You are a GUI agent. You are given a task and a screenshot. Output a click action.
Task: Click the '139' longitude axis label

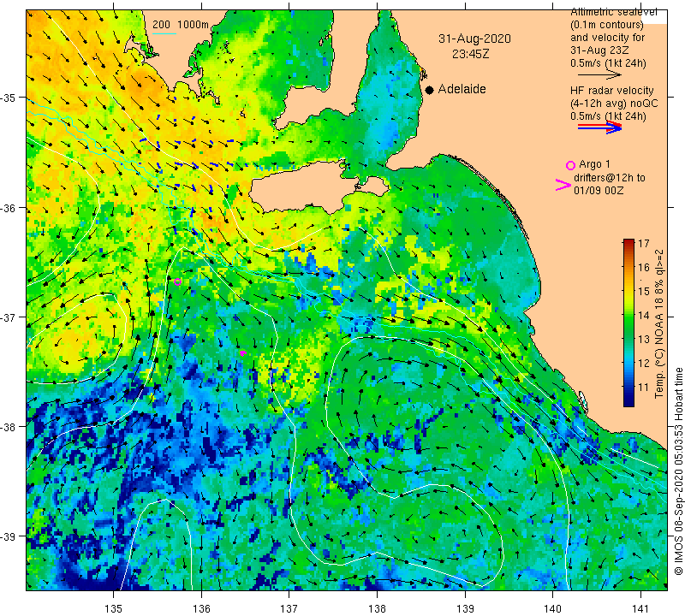(x=465, y=608)
